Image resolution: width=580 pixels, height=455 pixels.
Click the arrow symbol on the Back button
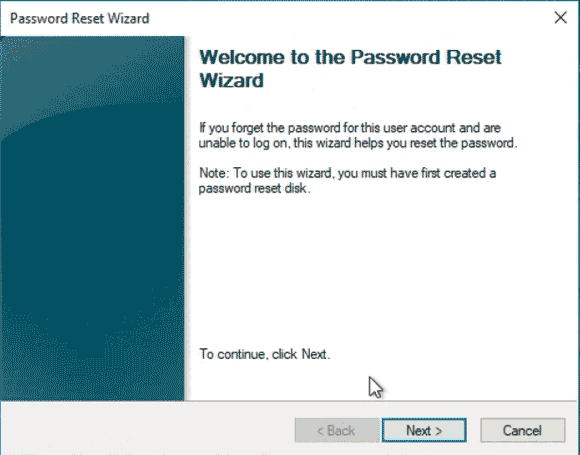pos(320,431)
